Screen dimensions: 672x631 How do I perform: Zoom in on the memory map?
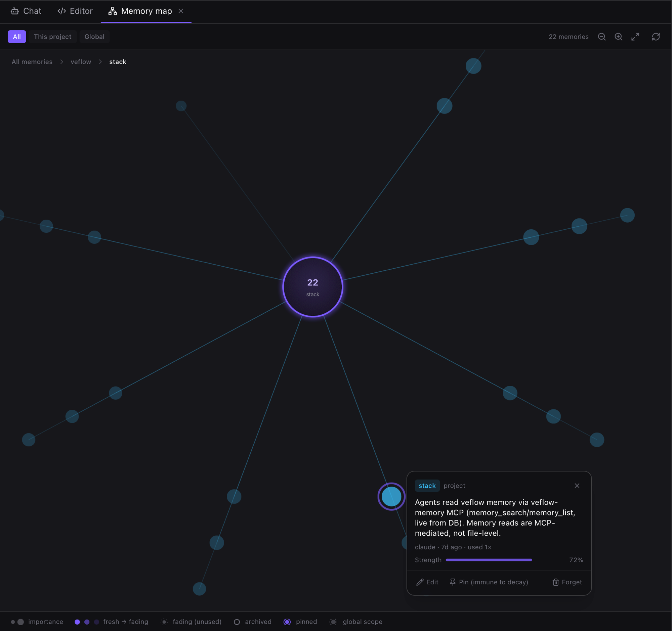point(619,37)
